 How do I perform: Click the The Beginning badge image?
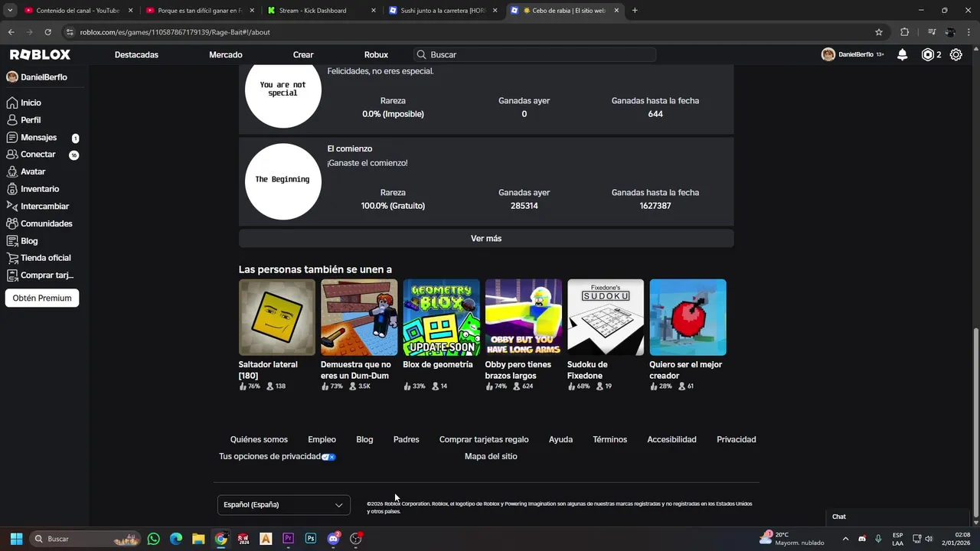283,181
